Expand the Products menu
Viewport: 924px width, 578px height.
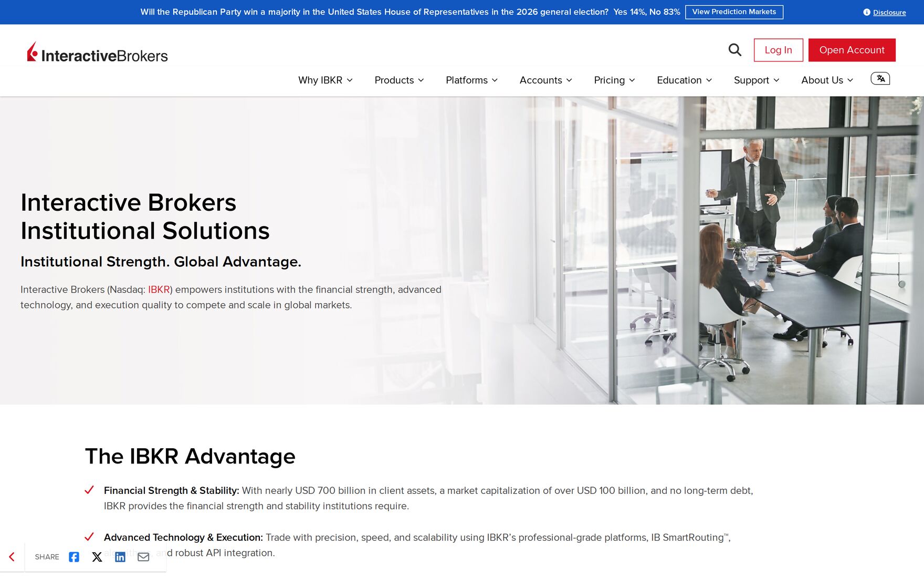tap(400, 80)
